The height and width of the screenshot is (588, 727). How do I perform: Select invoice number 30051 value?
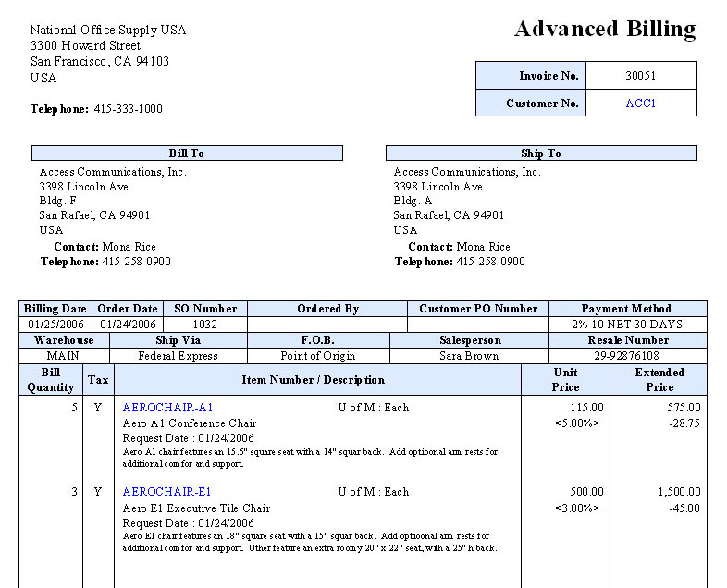[640, 76]
